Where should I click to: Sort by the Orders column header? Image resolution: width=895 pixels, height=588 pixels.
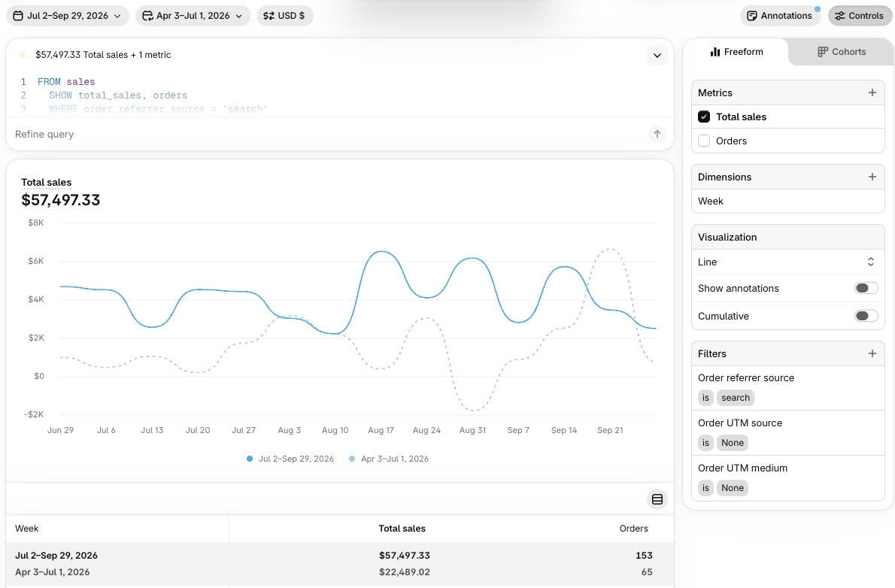tap(633, 529)
